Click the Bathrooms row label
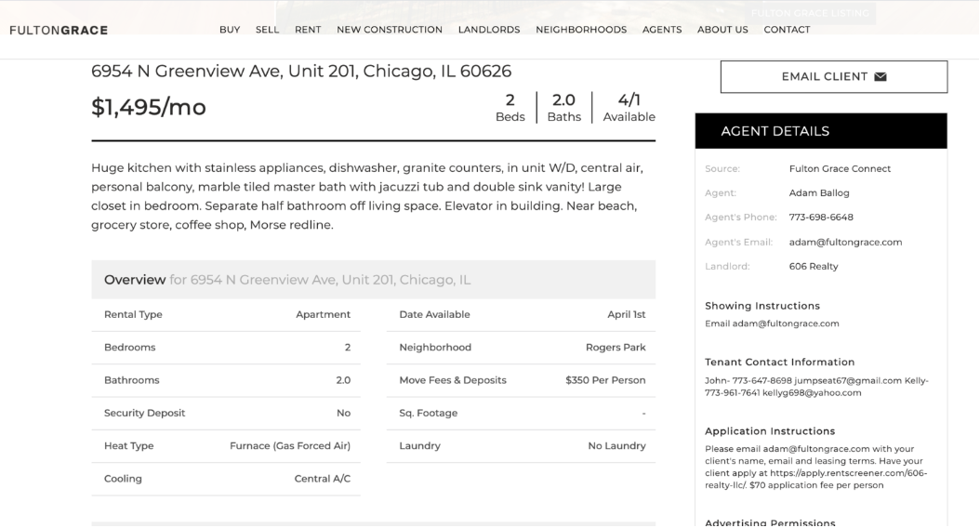Screen dimensions: 980x528 pos(131,380)
